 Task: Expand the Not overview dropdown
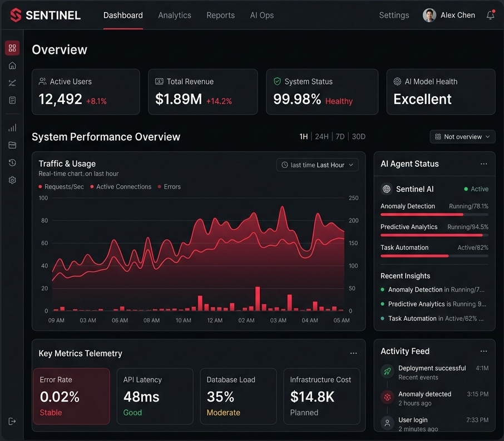tap(462, 137)
